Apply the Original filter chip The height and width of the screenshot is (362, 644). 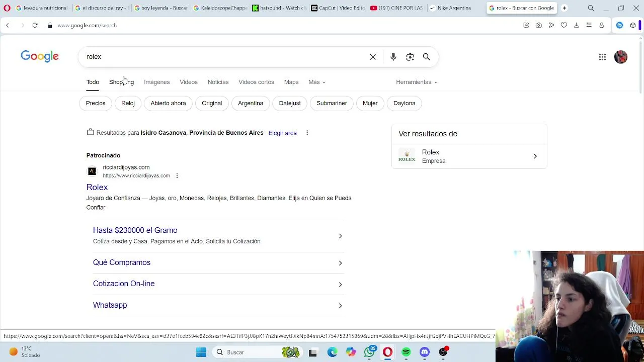[x=212, y=103]
